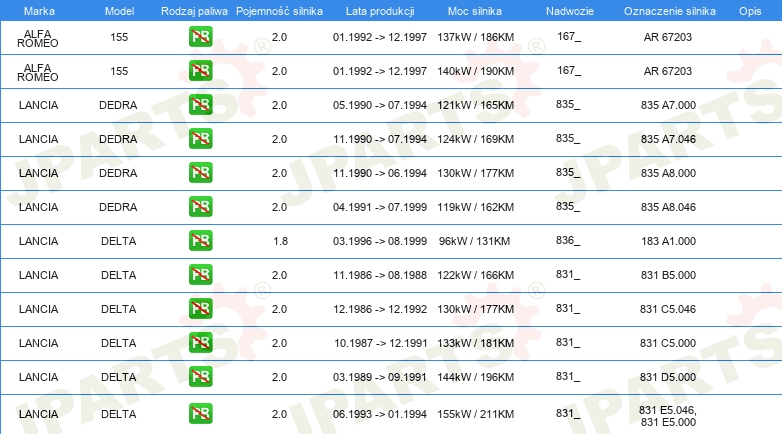Click engine power 121kW / 165KM
The width and height of the screenshot is (782, 434).
(x=476, y=105)
